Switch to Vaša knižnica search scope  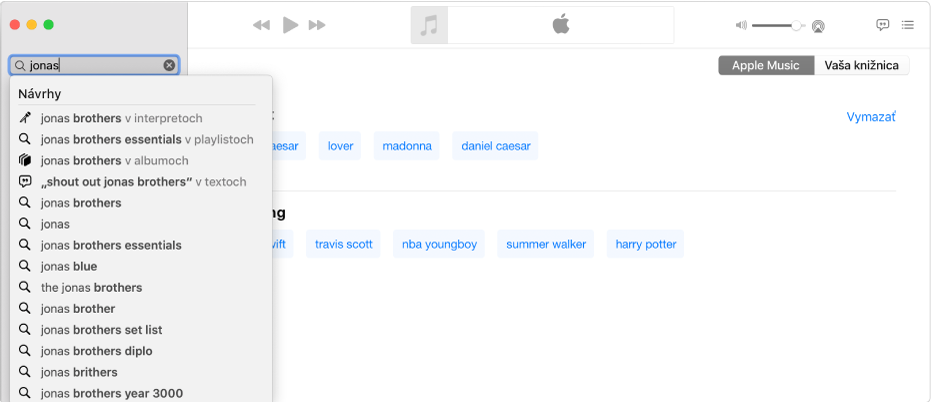(862, 66)
